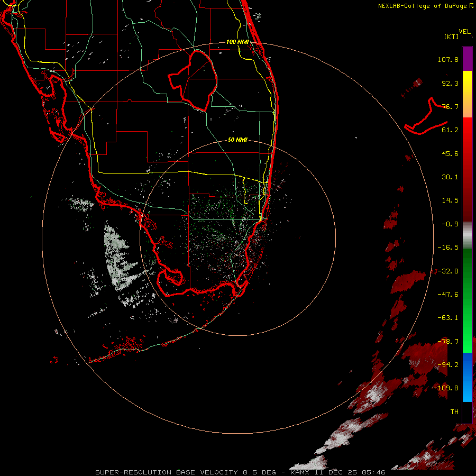Select the -109.8 value on velocity scale
476x476 pixels.
446,388
